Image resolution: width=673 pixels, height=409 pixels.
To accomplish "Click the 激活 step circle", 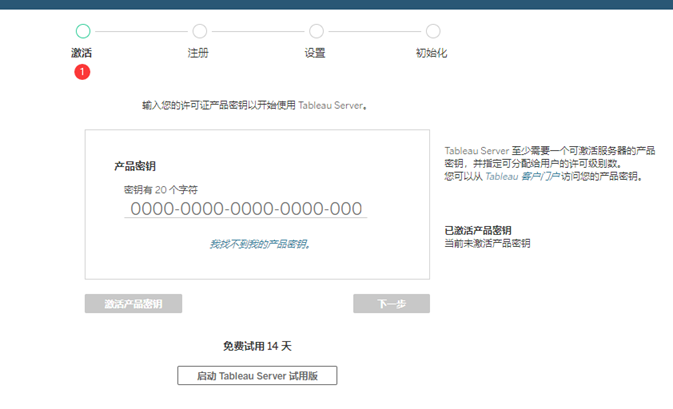I will pos(83,31).
